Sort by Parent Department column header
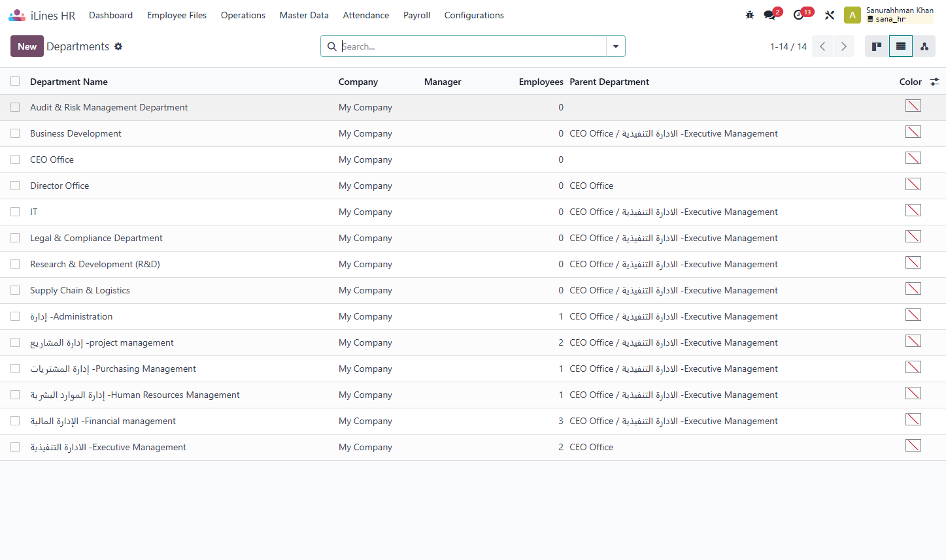Screen dimensions: 946x560 click(609, 82)
